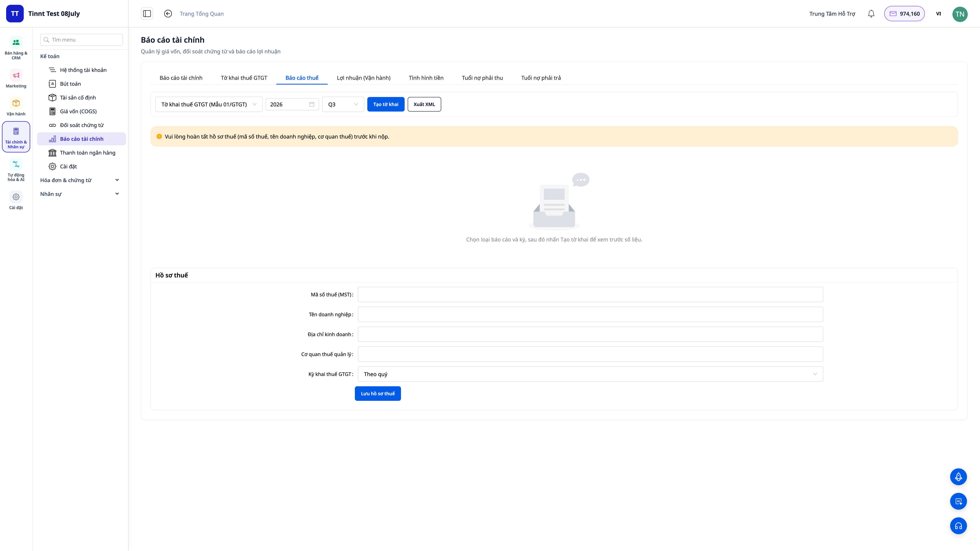The width and height of the screenshot is (980, 551).
Task: Open Tài sản cố định menu item
Action: (81, 97)
